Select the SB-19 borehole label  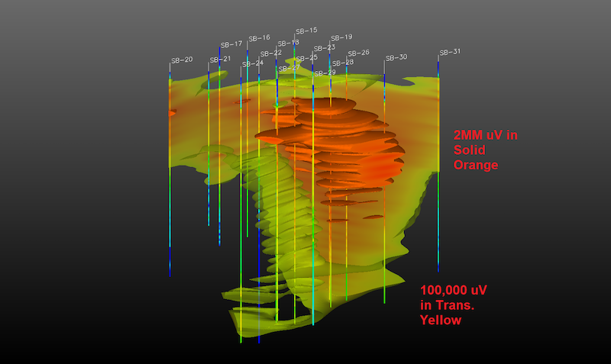341,37
